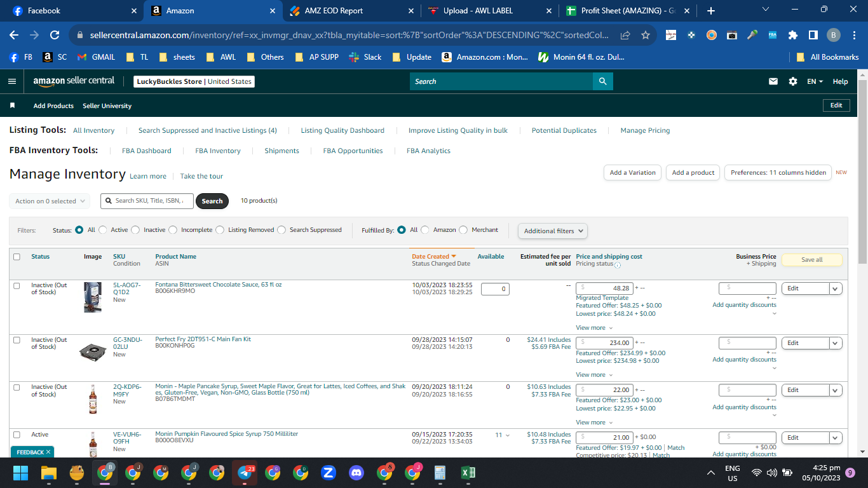868x488 pixels.
Task: Click the share icon in address bar
Action: pyautogui.click(x=626, y=36)
